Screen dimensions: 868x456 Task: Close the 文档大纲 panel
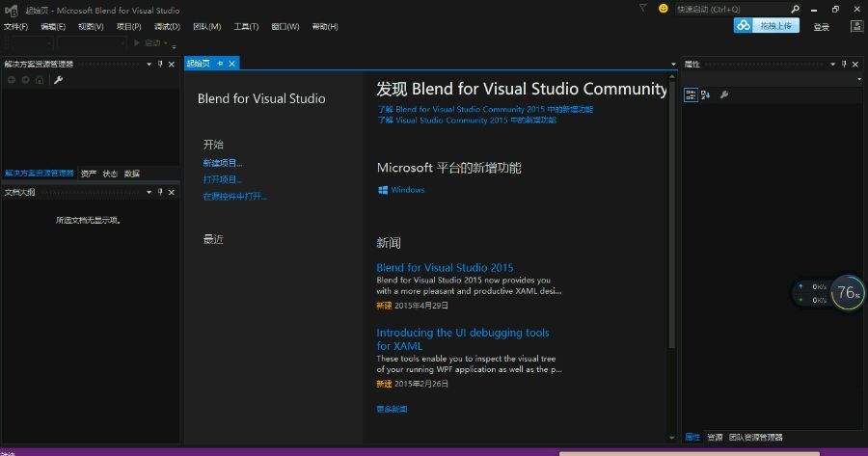coord(172,192)
